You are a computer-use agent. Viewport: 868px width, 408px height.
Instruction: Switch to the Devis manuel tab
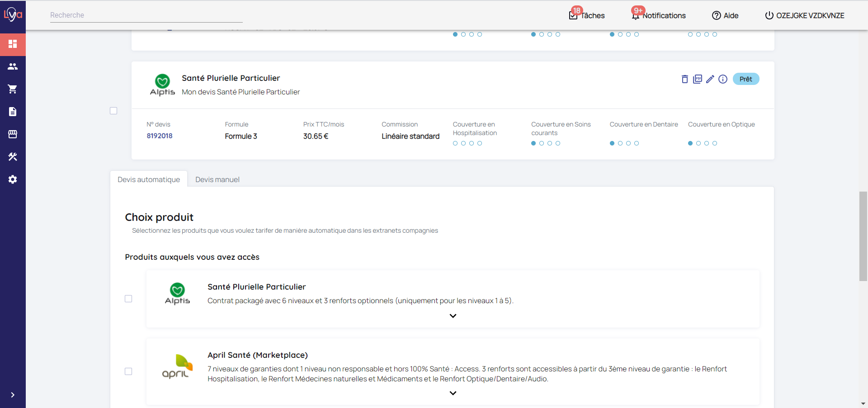(x=217, y=179)
